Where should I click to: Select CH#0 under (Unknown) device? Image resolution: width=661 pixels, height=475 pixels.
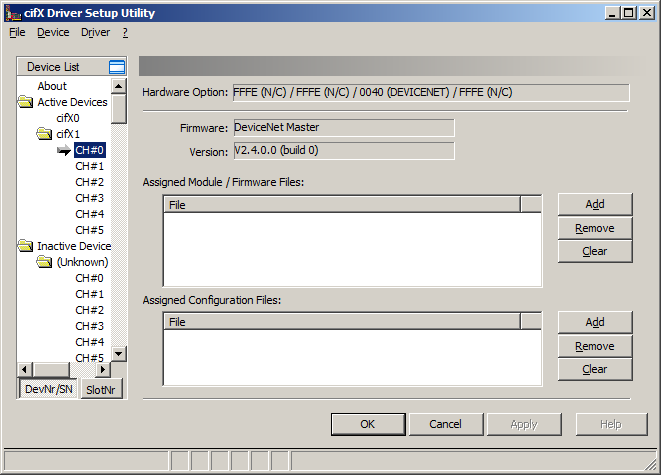[x=89, y=278]
